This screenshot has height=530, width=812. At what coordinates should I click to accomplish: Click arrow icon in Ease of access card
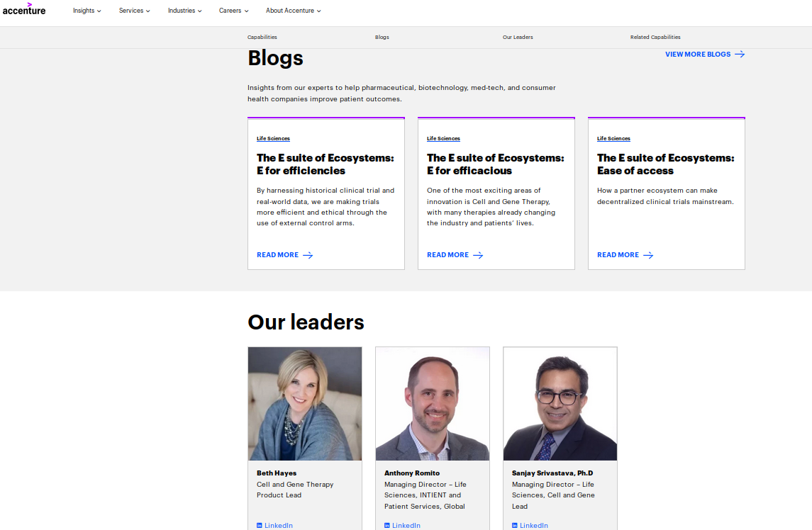(648, 255)
